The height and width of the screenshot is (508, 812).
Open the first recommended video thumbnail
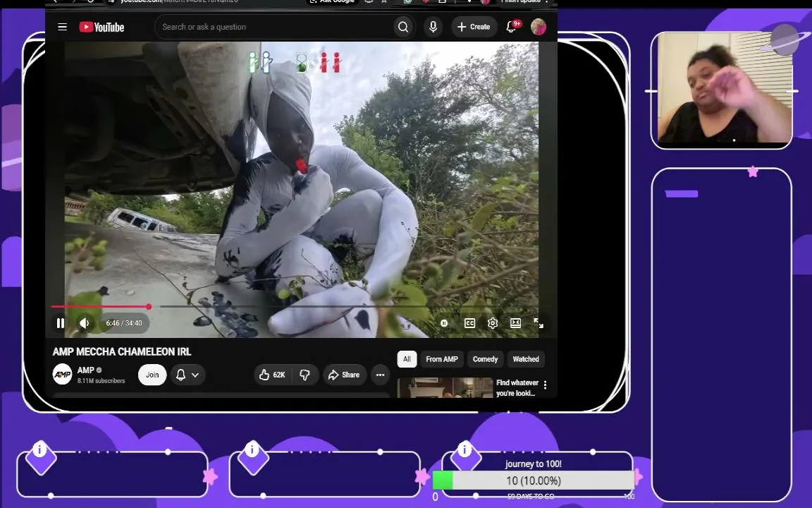pyautogui.click(x=445, y=388)
